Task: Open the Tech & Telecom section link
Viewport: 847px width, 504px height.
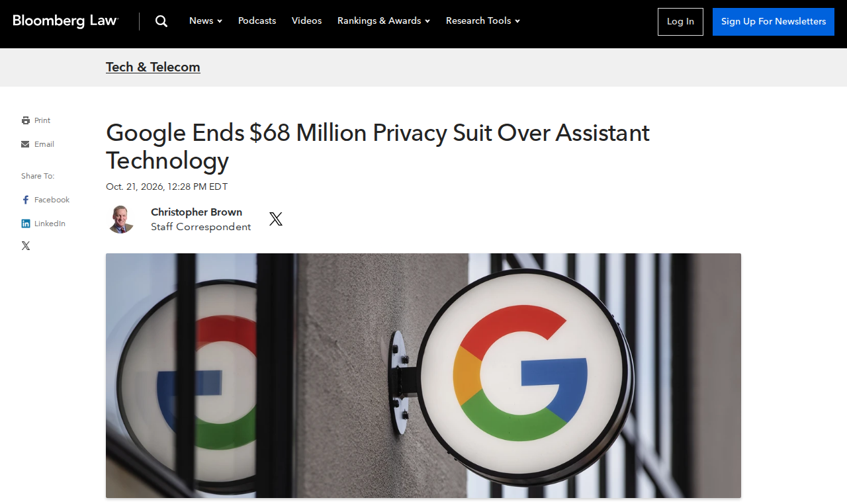Action: [153, 67]
